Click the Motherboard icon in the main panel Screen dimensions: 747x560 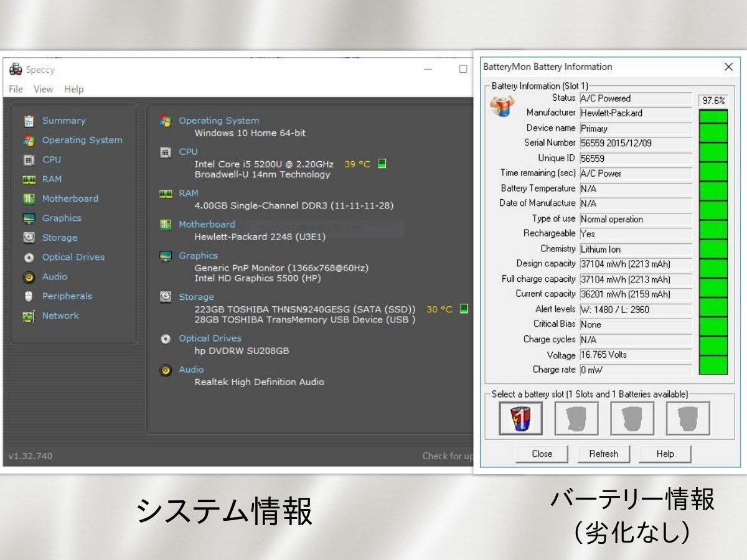tap(166, 225)
